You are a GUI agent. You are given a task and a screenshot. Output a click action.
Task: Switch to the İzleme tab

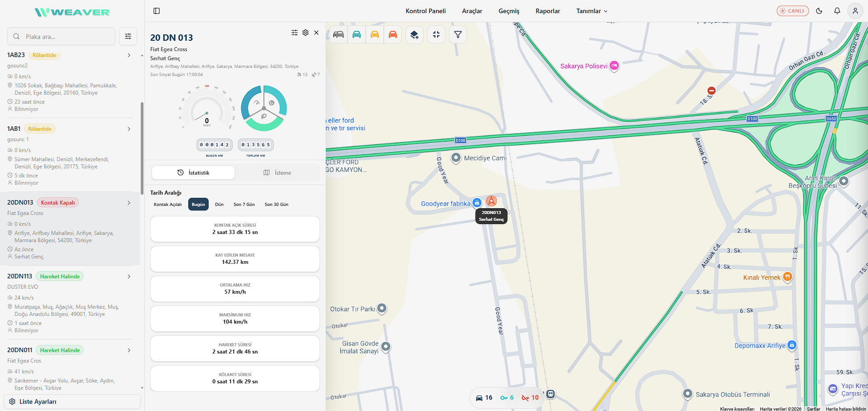click(277, 172)
